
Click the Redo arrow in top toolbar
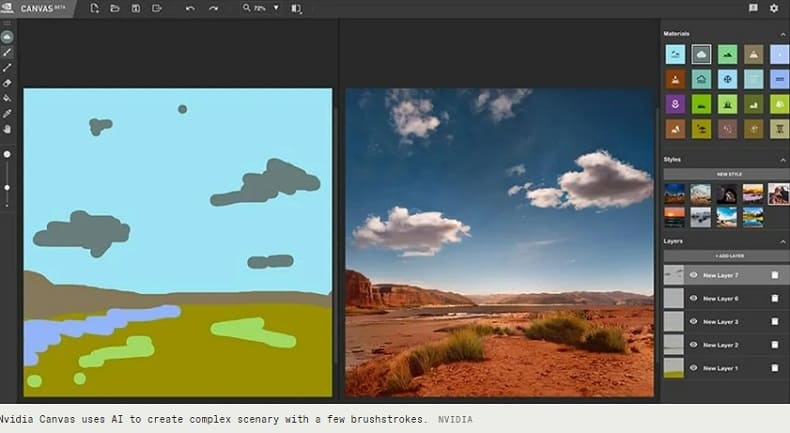click(x=214, y=9)
